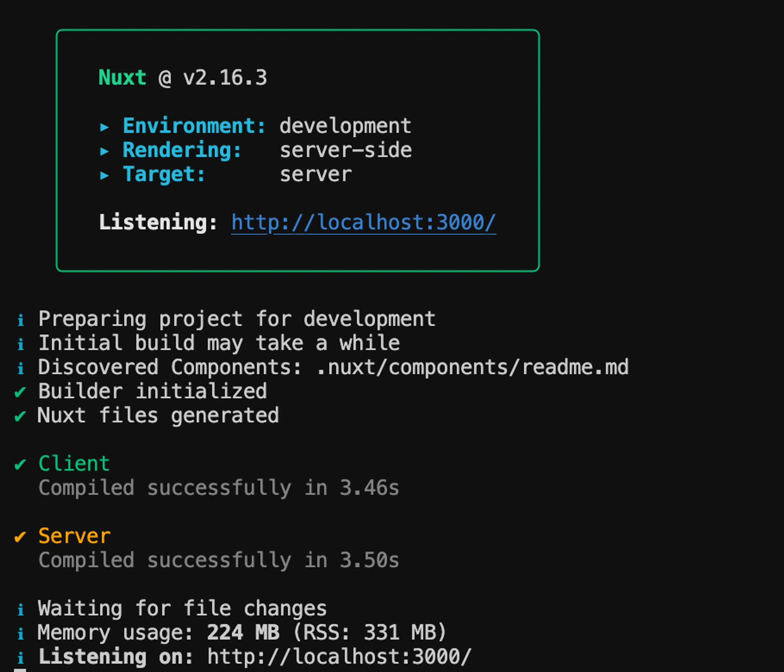
Task: Click the info icon beside "Memory usage"
Action: tap(22, 632)
